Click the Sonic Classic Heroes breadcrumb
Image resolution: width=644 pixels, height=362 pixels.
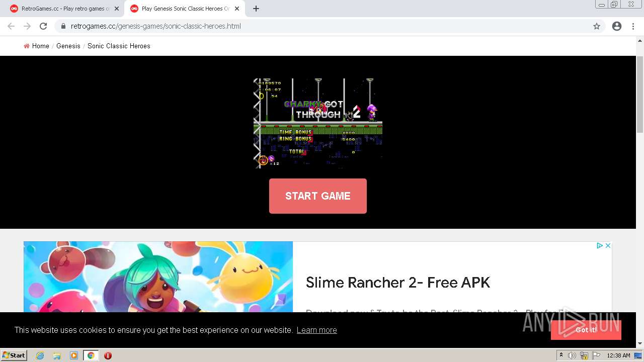[119, 46]
